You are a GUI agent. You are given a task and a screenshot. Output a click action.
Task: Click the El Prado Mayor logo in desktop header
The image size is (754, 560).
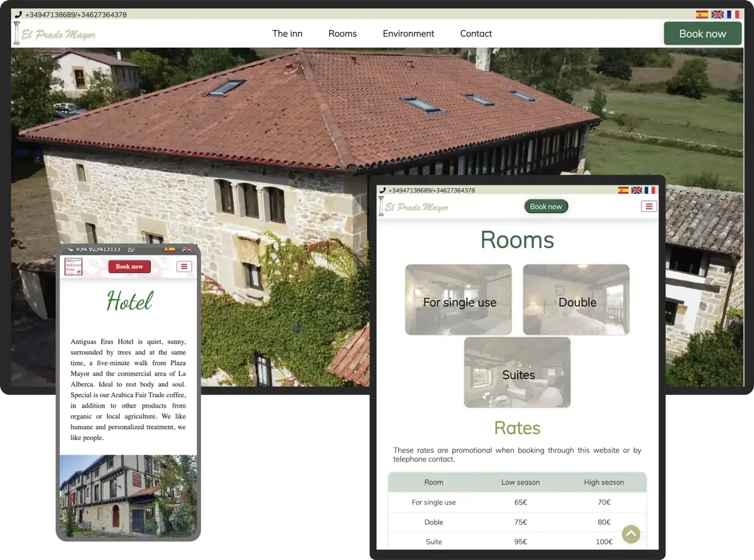point(55,34)
